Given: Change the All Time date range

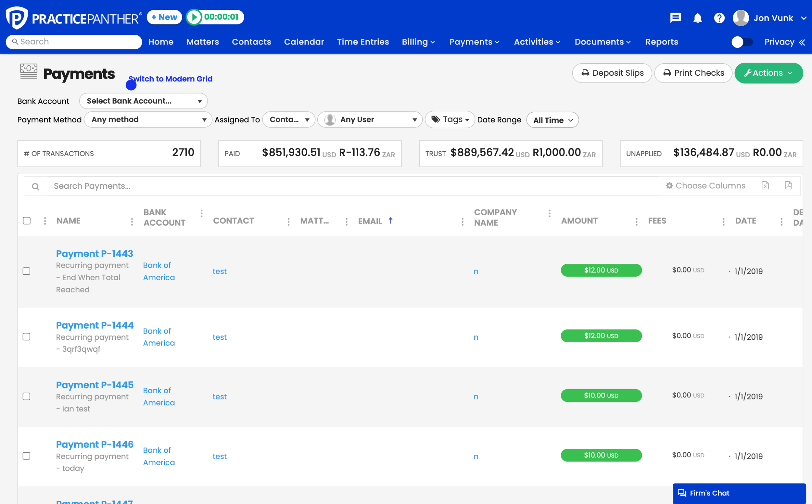Looking at the screenshot, I should coord(552,120).
